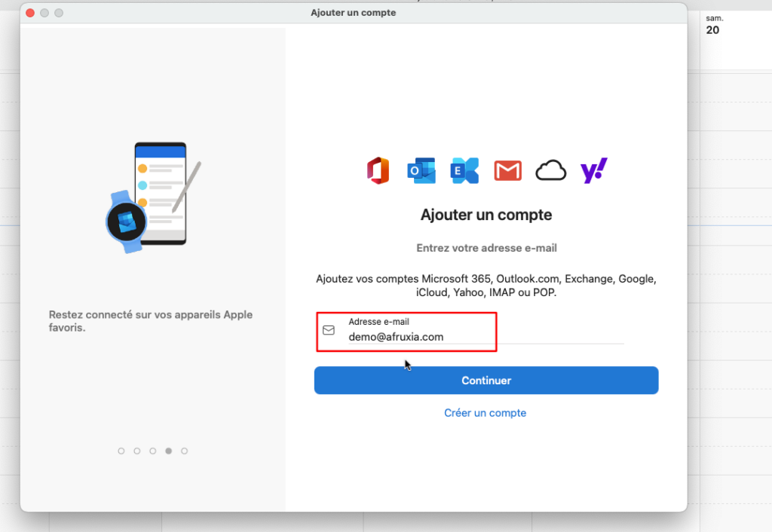Minimize the Ajouter un compte window
The width and height of the screenshot is (772, 532).
point(44,13)
